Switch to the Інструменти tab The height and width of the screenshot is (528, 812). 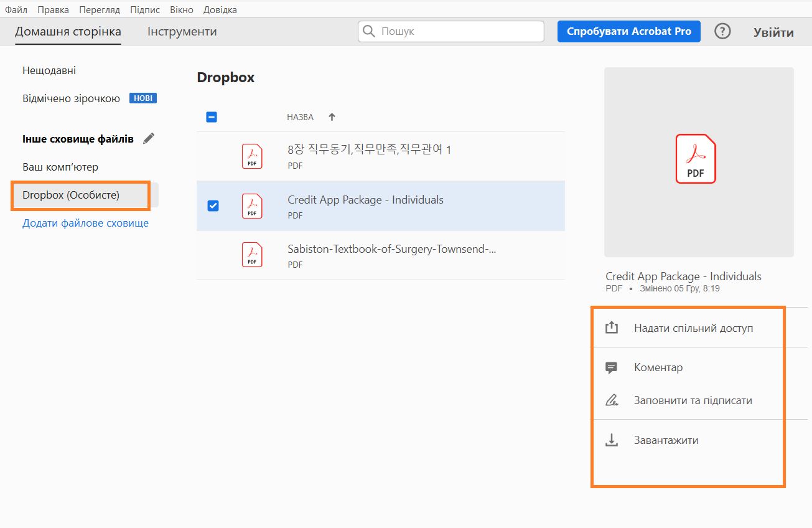point(182,32)
